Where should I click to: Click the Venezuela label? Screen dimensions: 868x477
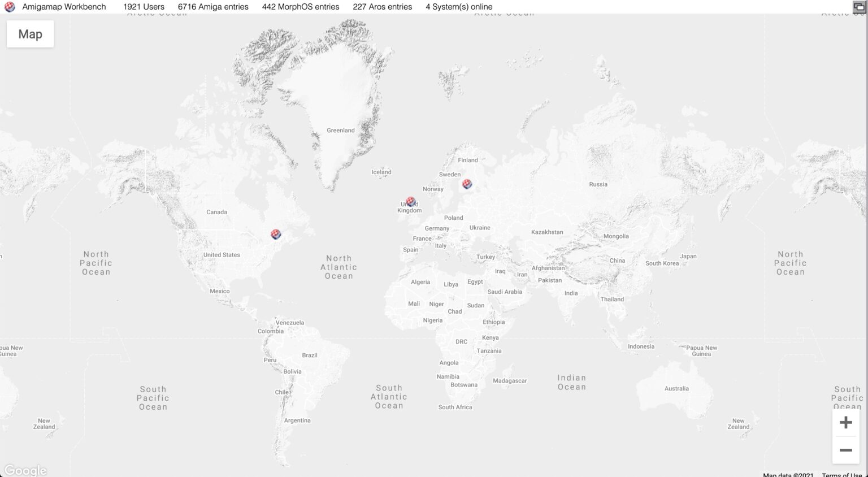[290, 323]
